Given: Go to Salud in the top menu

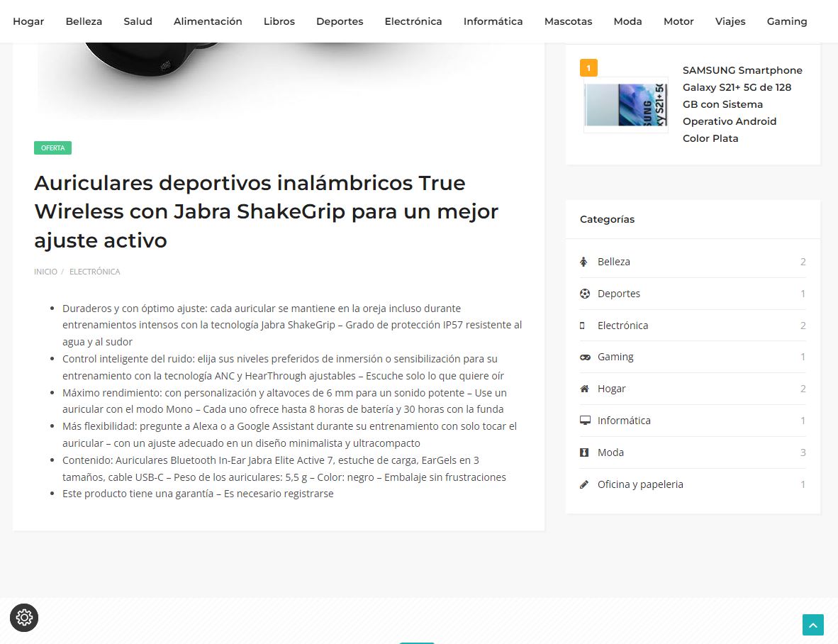Looking at the screenshot, I should 138,21.
